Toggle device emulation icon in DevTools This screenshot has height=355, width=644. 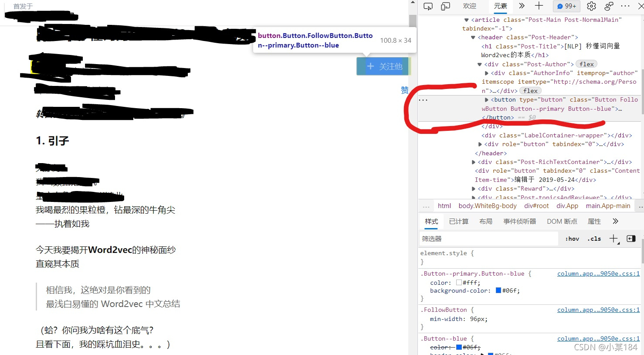(x=445, y=6)
